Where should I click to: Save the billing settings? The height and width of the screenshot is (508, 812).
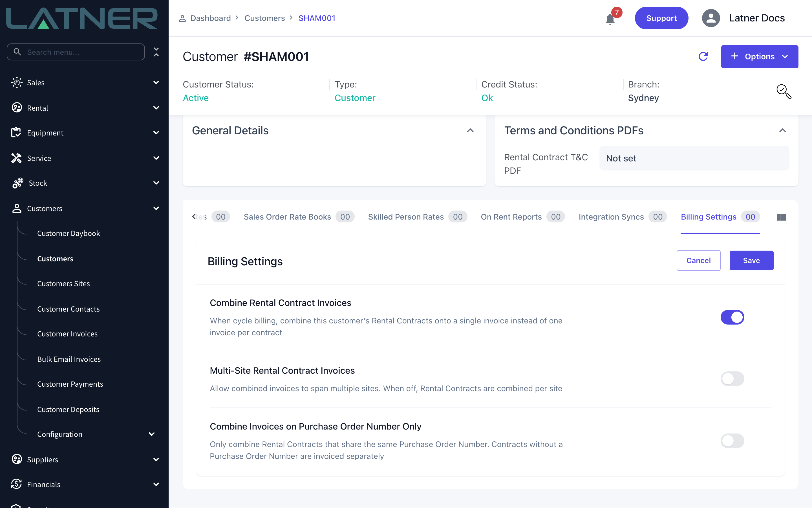click(751, 260)
